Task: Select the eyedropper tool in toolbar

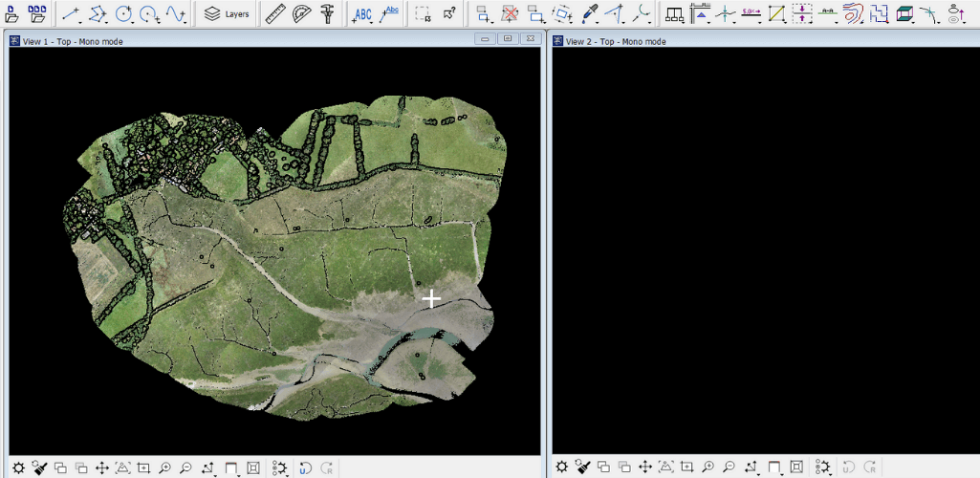Action: point(589,14)
